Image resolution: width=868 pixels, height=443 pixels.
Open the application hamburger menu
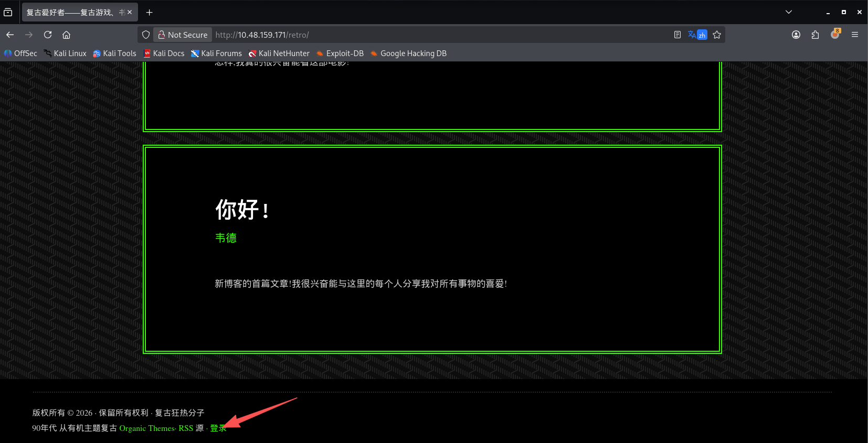[855, 35]
